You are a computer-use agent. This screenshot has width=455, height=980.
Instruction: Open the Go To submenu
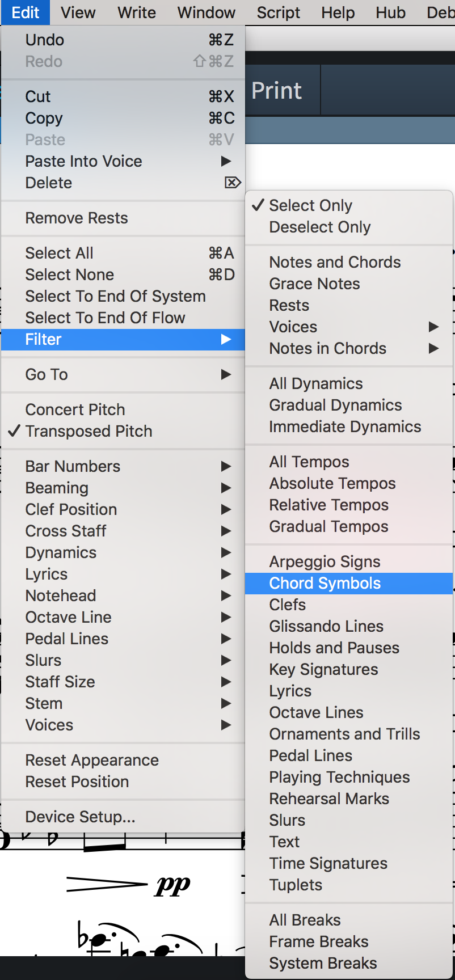pyautogui.click(x=123, y=374)
